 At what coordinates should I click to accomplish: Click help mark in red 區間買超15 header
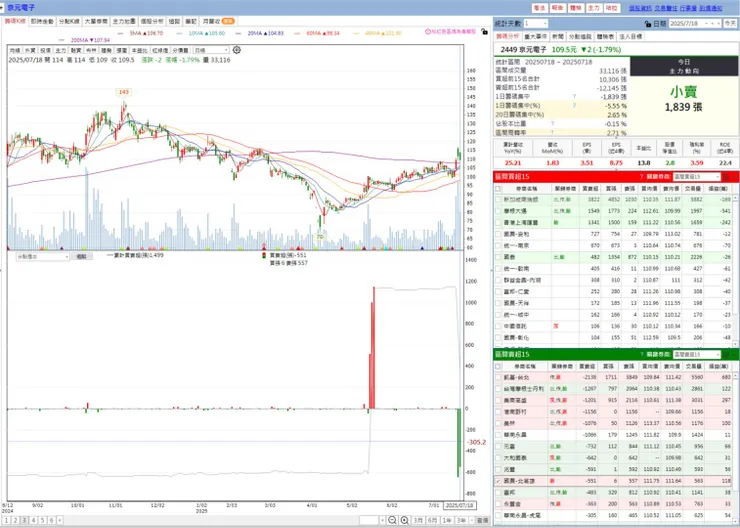point(641,176)
